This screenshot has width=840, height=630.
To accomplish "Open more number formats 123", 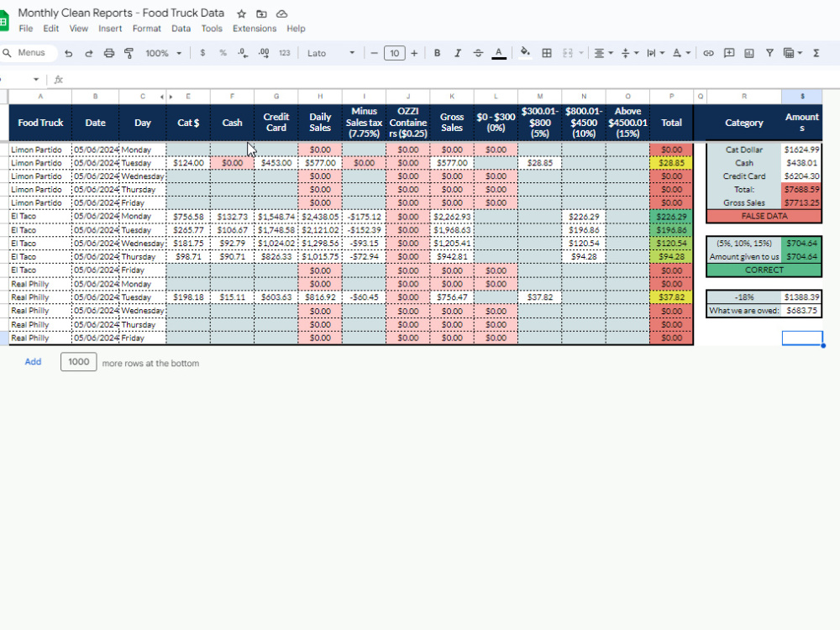I will click(x=285, y=53).
